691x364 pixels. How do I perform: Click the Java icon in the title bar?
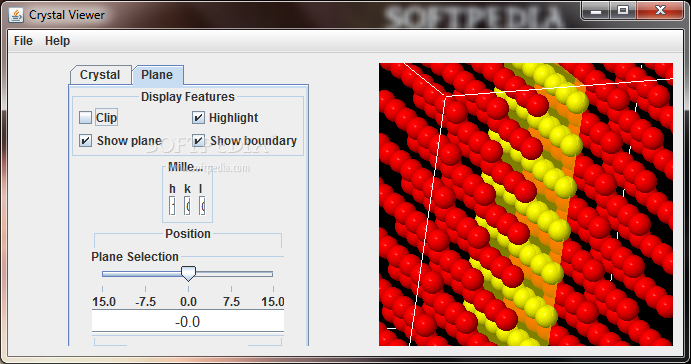[16, 15]
